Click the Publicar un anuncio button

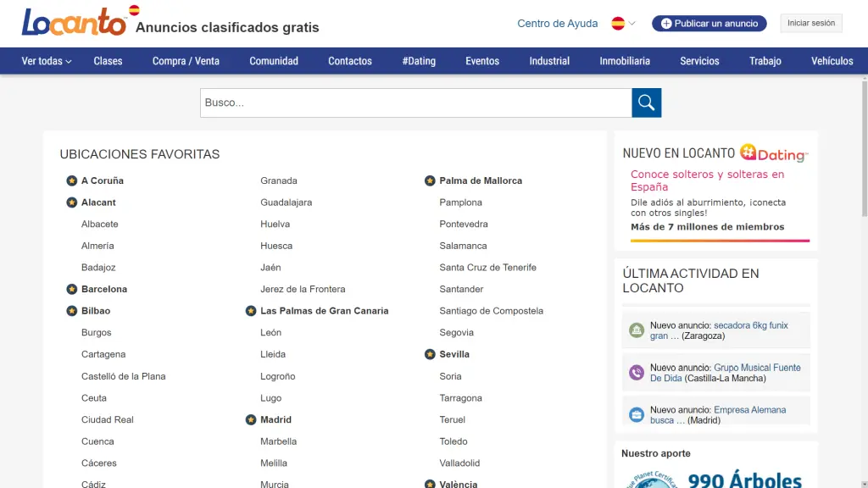pyautogui.click(x=709, y=24)
